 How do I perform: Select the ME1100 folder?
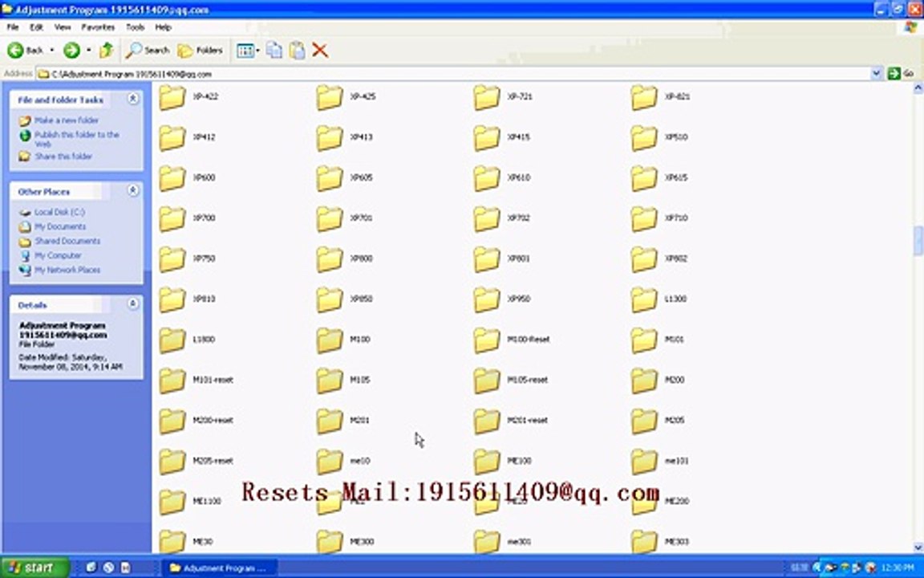[190, 502]
